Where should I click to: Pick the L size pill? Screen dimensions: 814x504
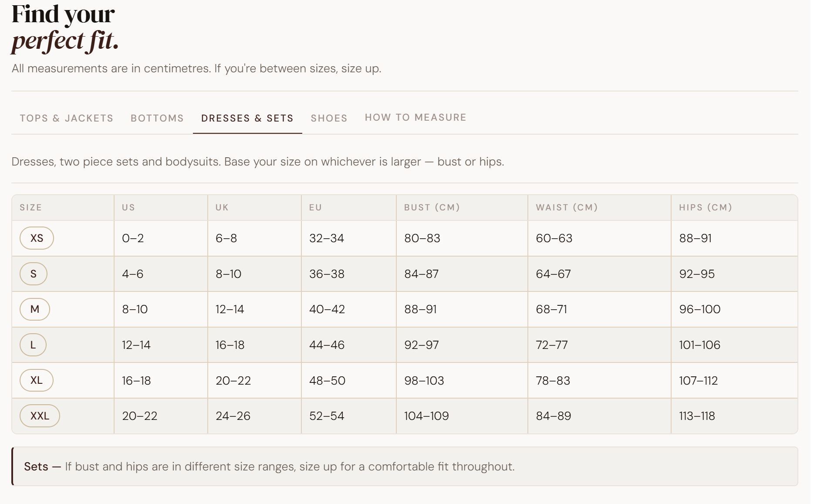coord(33,345)
